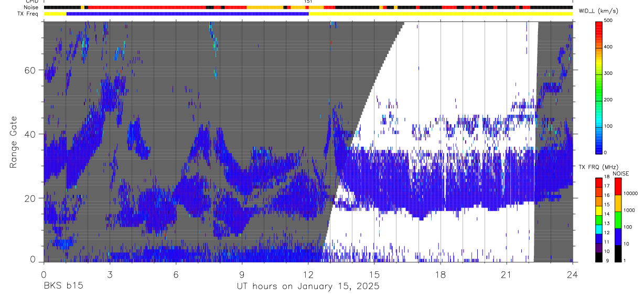This screenshot has height=297, width=644.
Task: Click the 'WID⊥ (km/s)' color bar title
Action: pyautogui.click(x=598, y=11)
